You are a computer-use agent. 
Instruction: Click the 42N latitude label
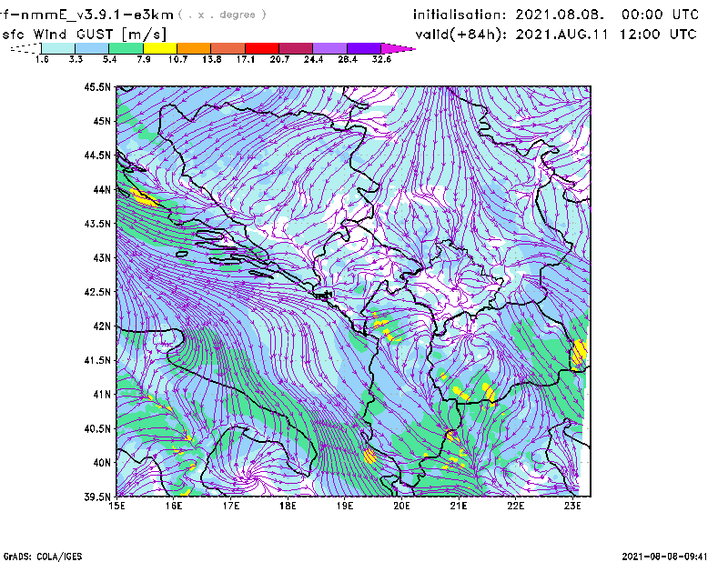[x=102, y=326]
